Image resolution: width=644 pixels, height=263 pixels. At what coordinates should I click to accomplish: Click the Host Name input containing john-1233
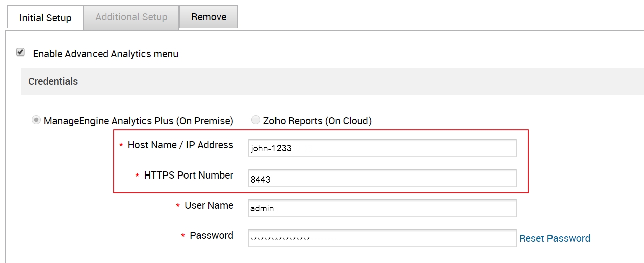382,148
